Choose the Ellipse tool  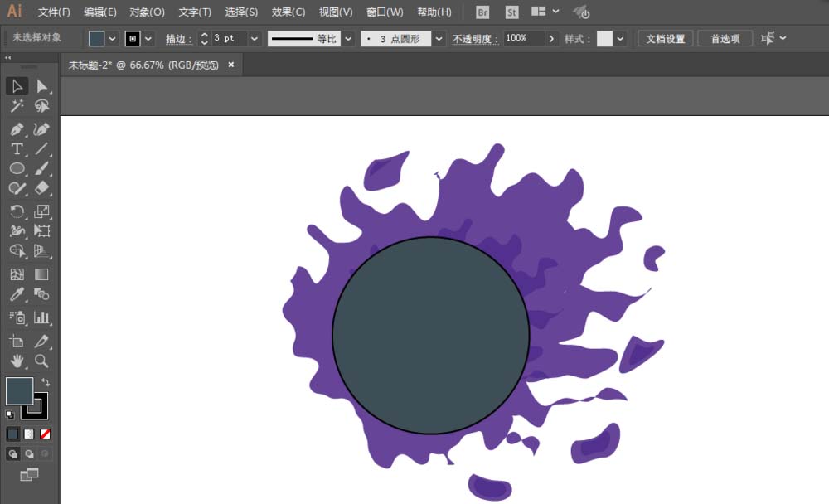17,168
